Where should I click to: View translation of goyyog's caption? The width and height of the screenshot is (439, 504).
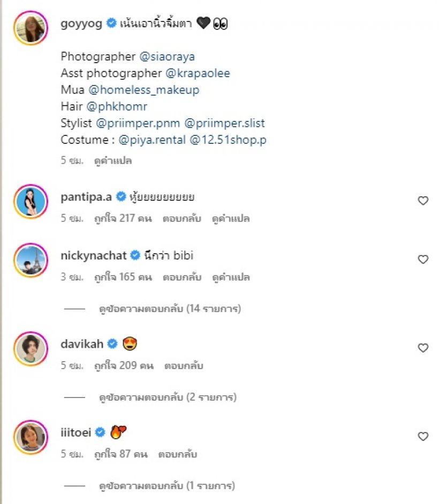tap(112, 161)
